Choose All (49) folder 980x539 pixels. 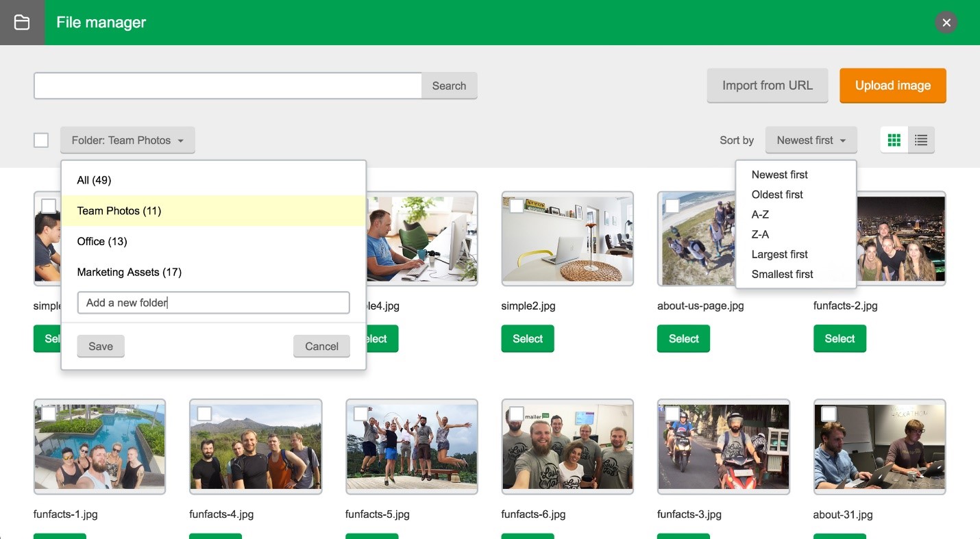pos(214,180)
